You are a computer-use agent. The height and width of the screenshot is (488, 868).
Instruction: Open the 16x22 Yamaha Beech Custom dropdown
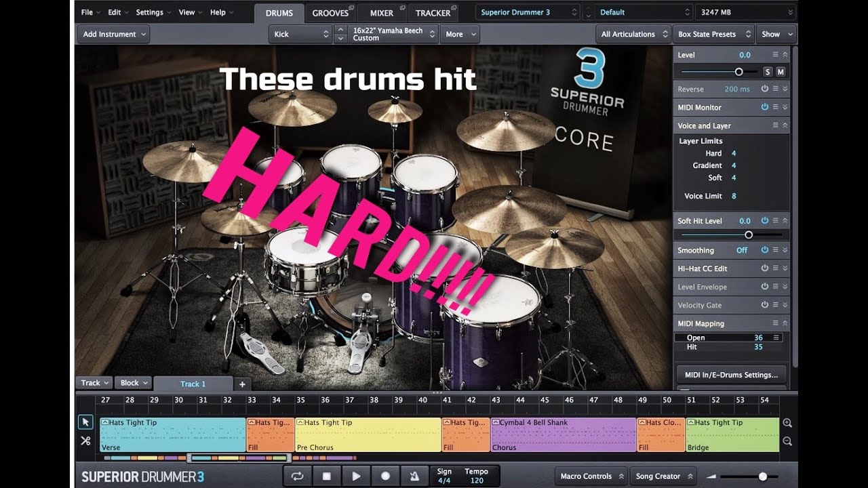point(393,34)
